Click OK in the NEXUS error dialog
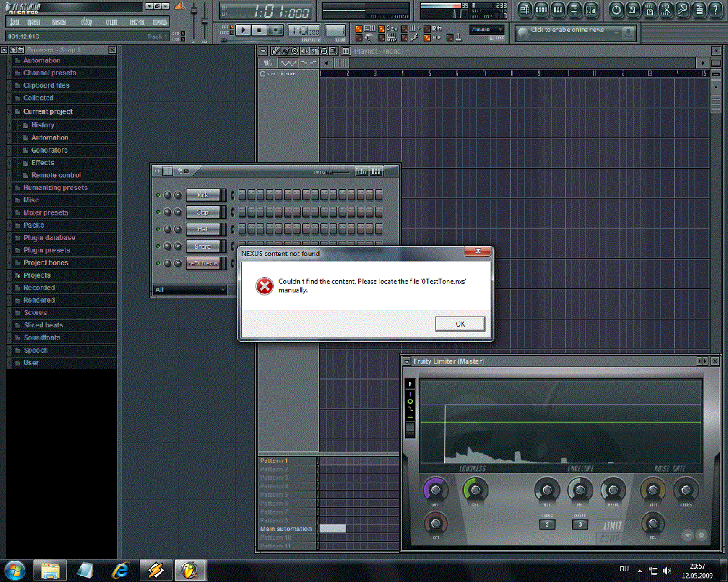 (x=460, y=324)
